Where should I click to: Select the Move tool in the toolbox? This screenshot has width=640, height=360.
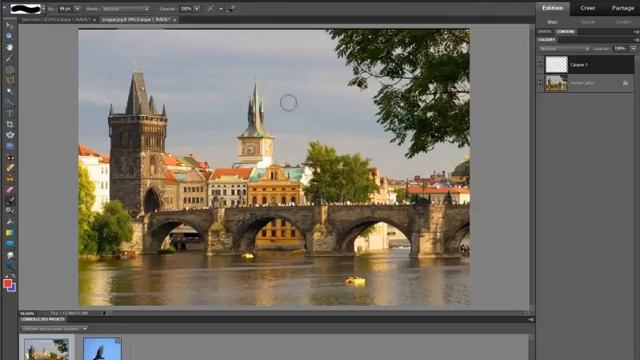tap(9, 26)
